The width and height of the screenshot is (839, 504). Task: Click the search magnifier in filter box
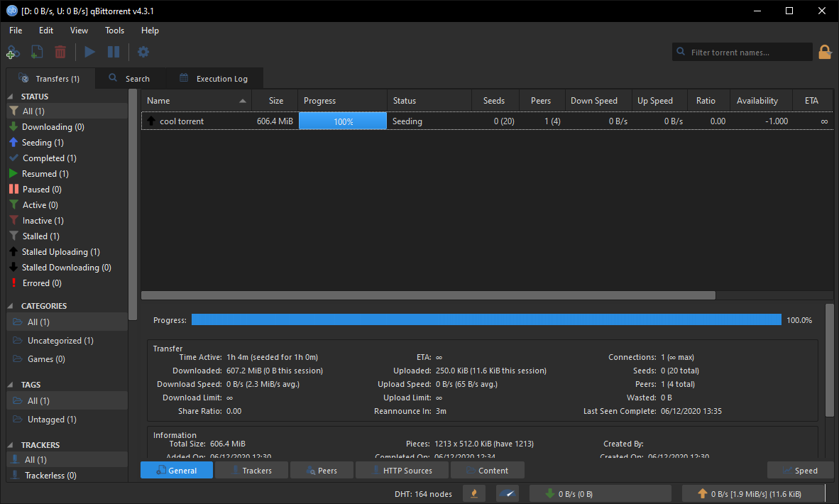pyautogui.click(x=681, y=52)
